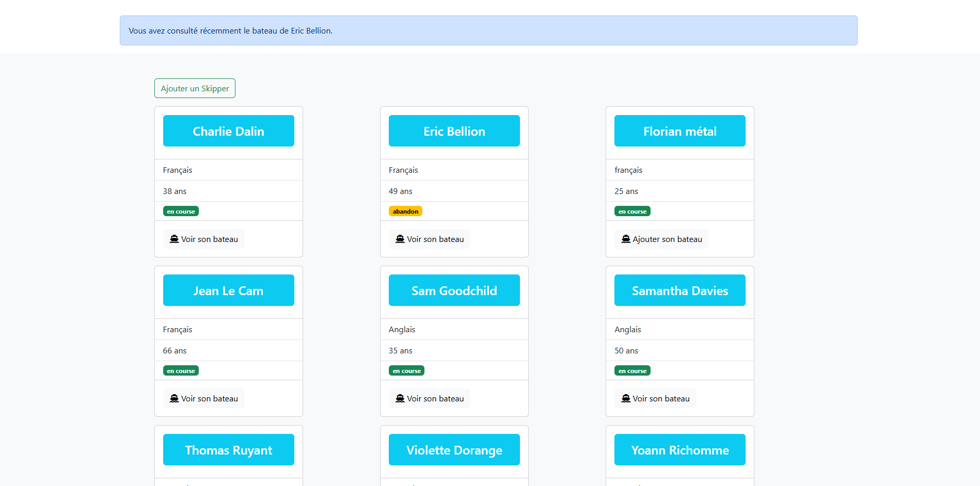Screen dimensions: 980x486
Task: Click the boat icon in Eric Bellion's card
Action: click(400, 239)
